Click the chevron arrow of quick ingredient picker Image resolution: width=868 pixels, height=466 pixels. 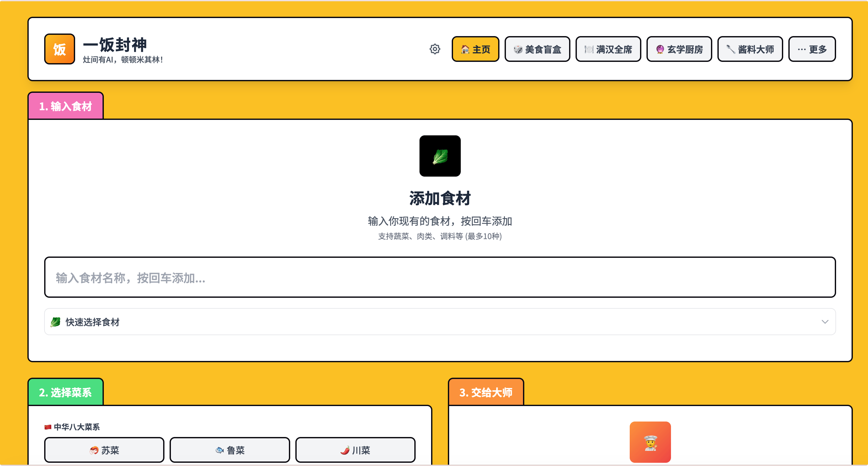pyautogui.click(x=824, y=322)
